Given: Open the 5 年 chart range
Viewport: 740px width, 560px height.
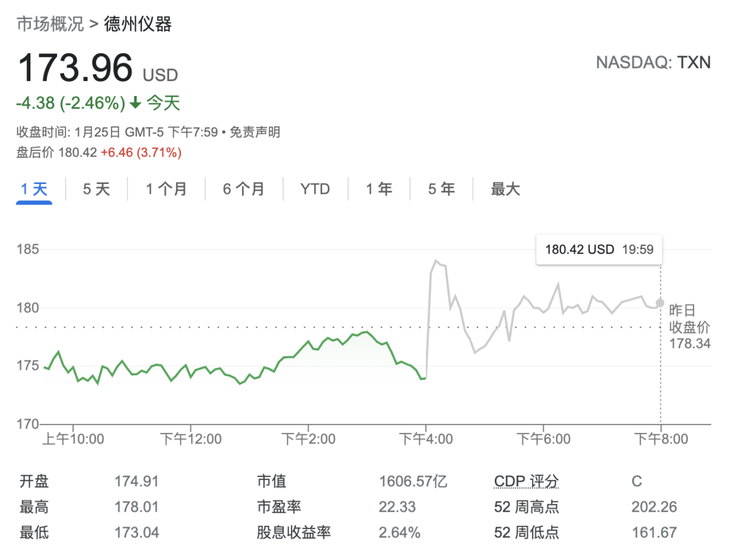Looking at the screenshot, I should [x=442, y=190].
